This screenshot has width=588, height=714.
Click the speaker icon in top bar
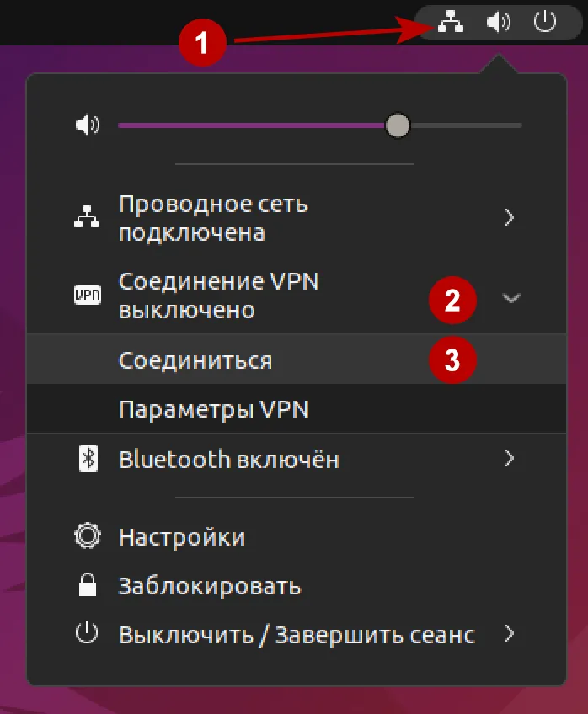click(498, 23)
